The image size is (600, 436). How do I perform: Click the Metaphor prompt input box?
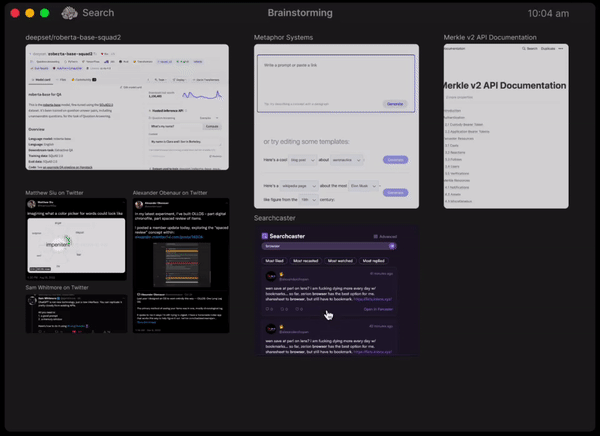(x=336, y=83)
